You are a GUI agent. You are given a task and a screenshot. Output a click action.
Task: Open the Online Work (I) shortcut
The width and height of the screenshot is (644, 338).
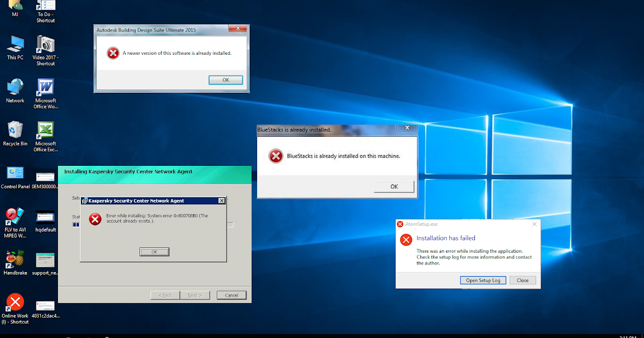coord(15,308)
